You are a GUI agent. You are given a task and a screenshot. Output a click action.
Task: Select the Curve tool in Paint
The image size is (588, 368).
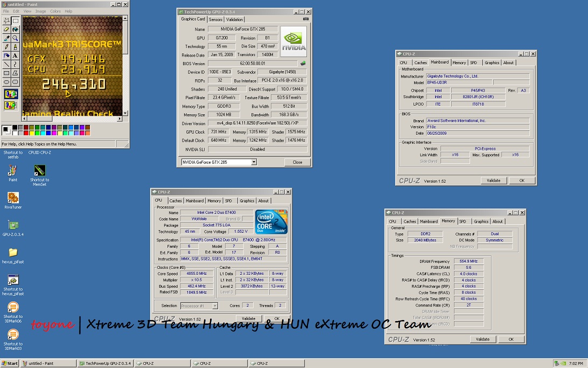[x=16, y=64]
